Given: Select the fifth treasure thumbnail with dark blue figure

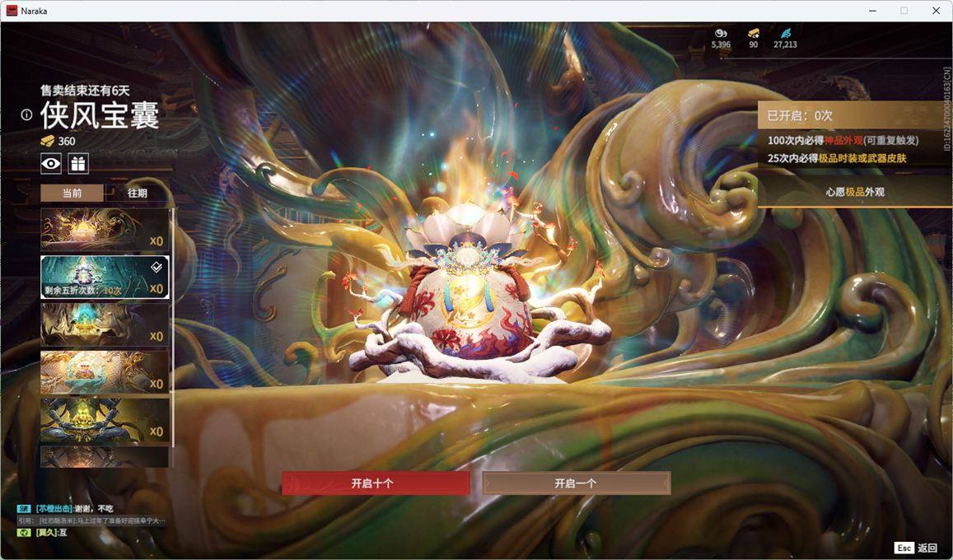Looking at the screenshot, I should [x=105, y=419].
